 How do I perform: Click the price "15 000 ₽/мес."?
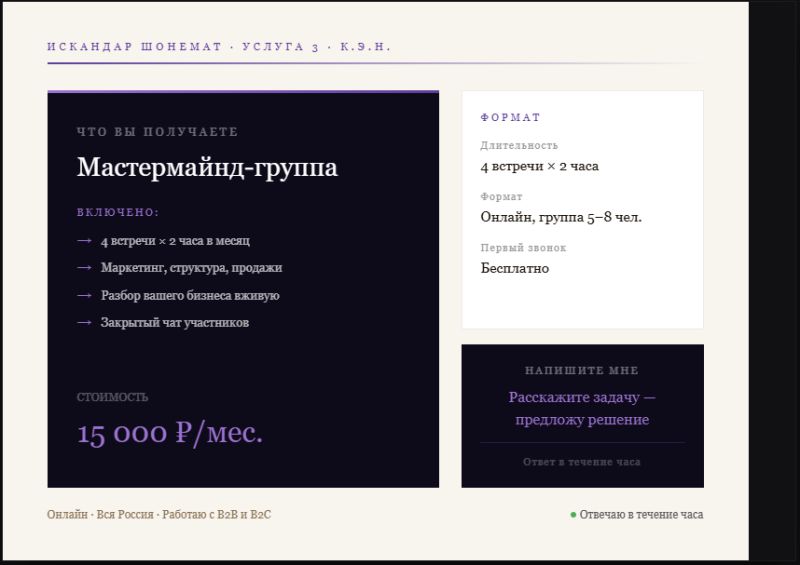170,432
